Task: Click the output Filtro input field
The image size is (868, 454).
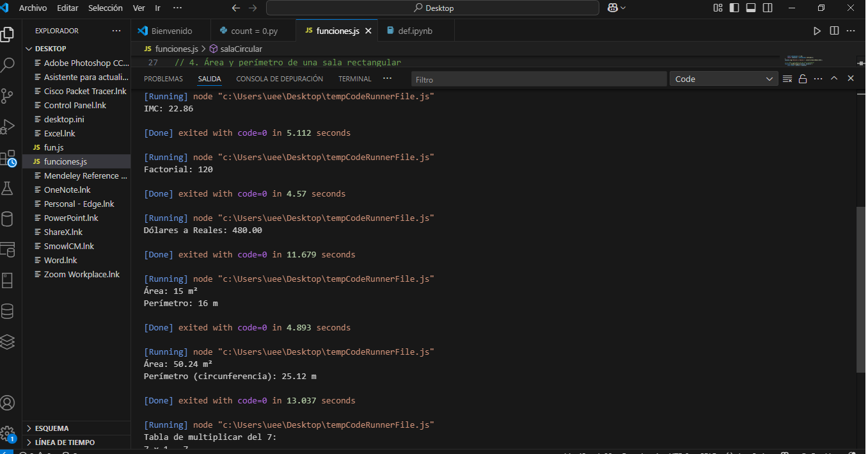Action: (539, 79)
